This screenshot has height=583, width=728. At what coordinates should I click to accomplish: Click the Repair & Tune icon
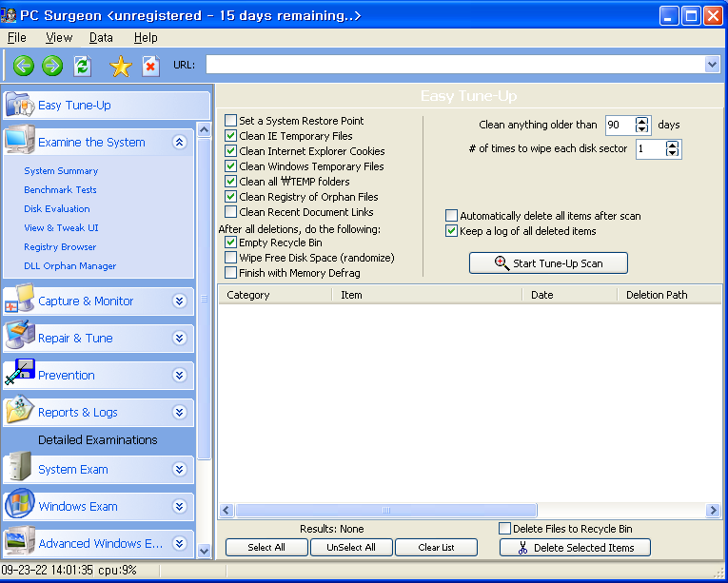tap(19, 335)
